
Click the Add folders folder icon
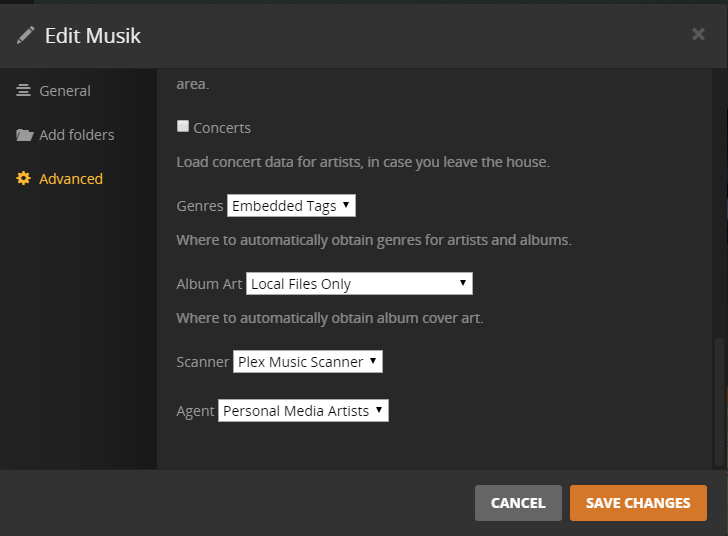point(24,135)
